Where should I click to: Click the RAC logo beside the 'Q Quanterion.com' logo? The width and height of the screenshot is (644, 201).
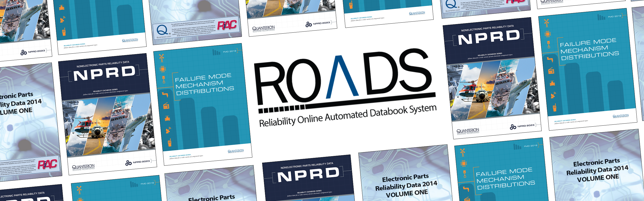[x=227, y=25]
